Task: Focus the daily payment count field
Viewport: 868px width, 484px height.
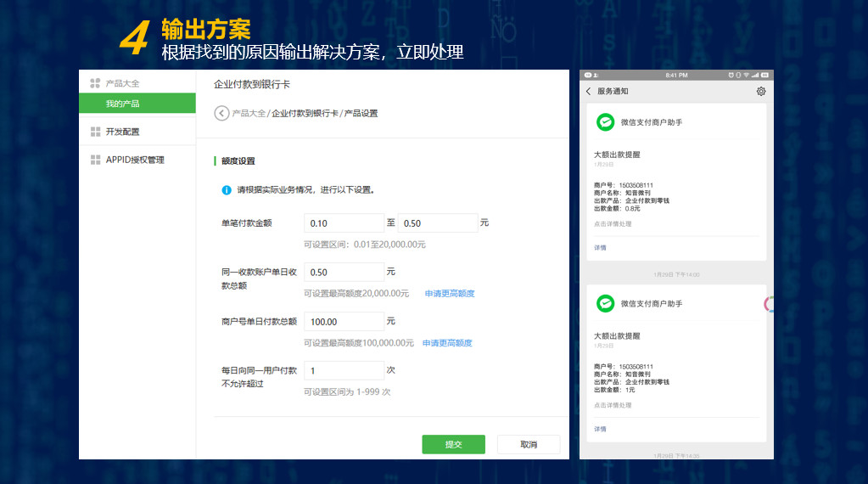Action: [344, 370]
